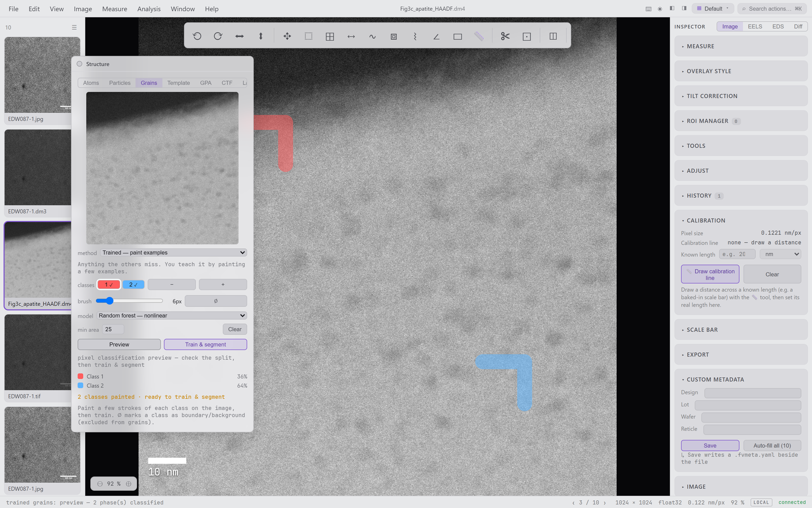812x508 pixels.
Task: Go to previous image arrow in status bar
Action: (x=573, y=502)
